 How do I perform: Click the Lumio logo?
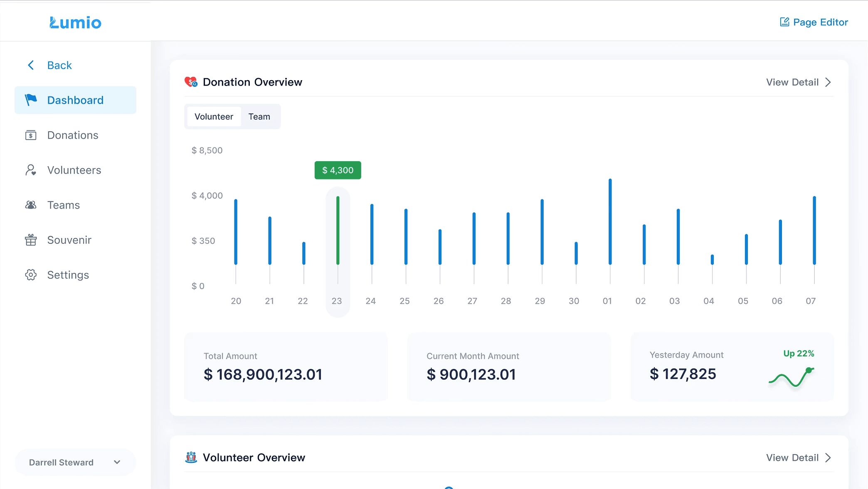[75, 22]
